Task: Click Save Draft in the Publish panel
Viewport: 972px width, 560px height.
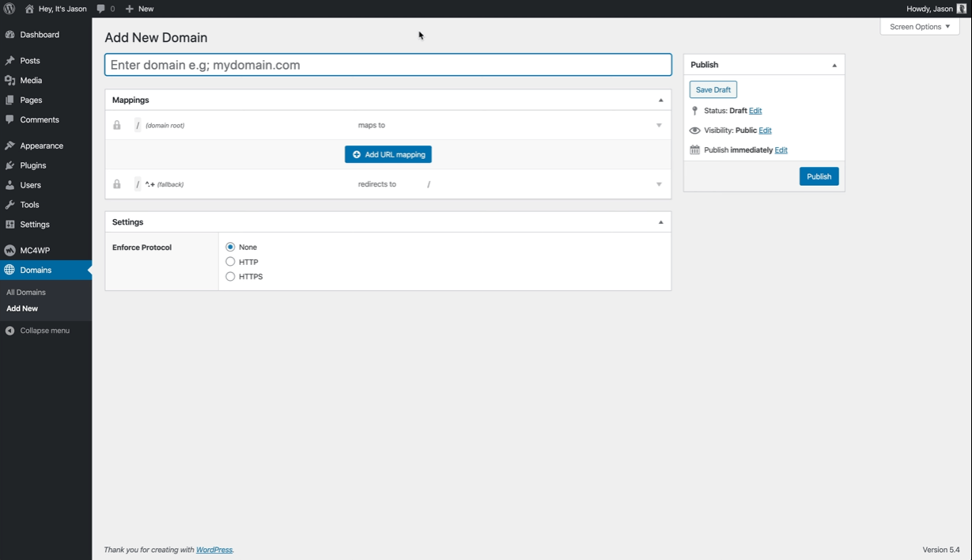Action: [713, 89]
